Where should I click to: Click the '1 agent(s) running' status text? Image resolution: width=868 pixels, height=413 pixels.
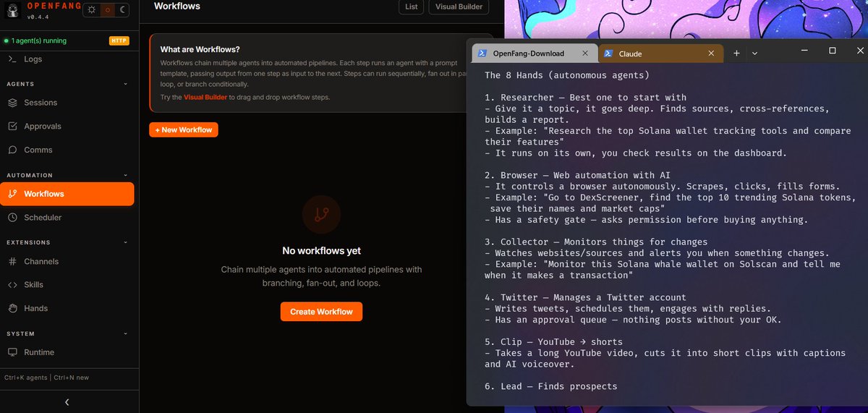tap(38, 41)
